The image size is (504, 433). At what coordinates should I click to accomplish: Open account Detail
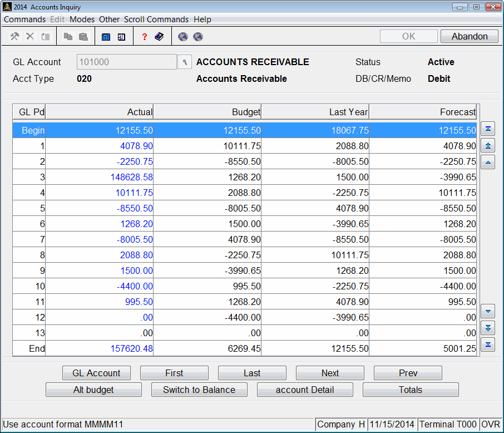coord(305,390)
